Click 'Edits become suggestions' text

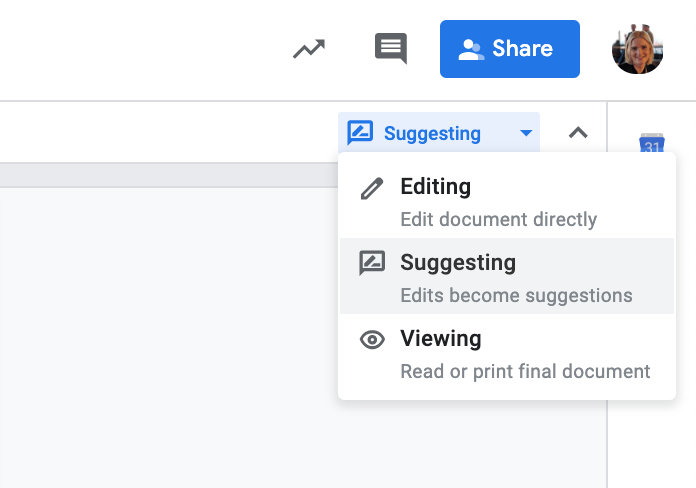coord(516,295)
